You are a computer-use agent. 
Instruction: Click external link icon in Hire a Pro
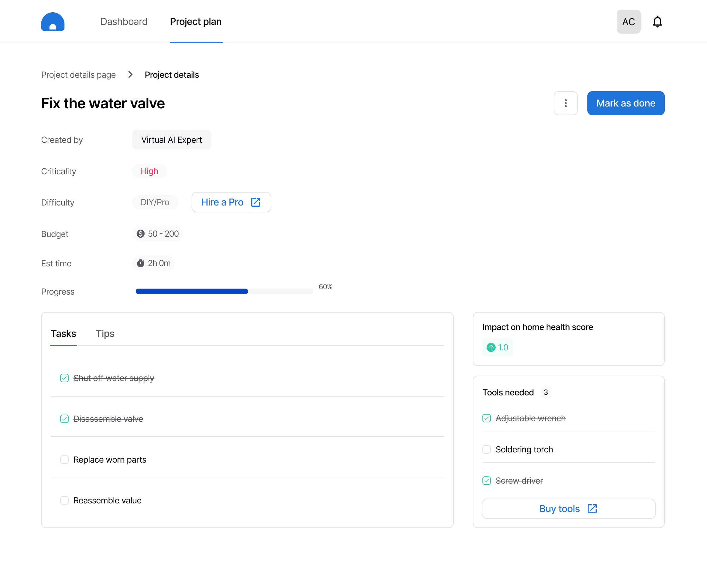pyautogui.click(x=256, y=202)
